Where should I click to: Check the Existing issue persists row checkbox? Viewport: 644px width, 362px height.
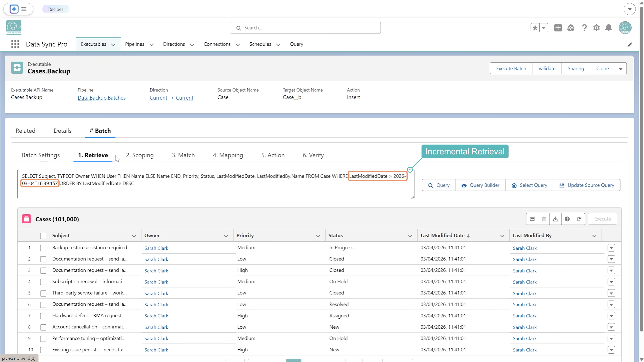tap(43, 350)
